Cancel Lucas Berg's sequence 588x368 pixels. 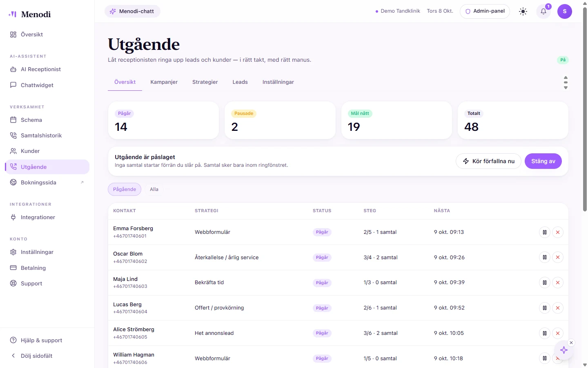[x=558, y=308]
